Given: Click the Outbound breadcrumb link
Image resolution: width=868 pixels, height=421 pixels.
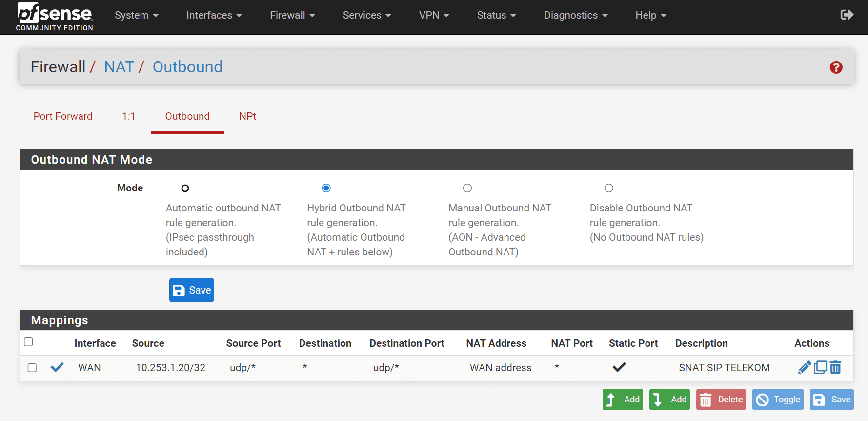Looking at the screenshot, I should click(x=187, y=67).
